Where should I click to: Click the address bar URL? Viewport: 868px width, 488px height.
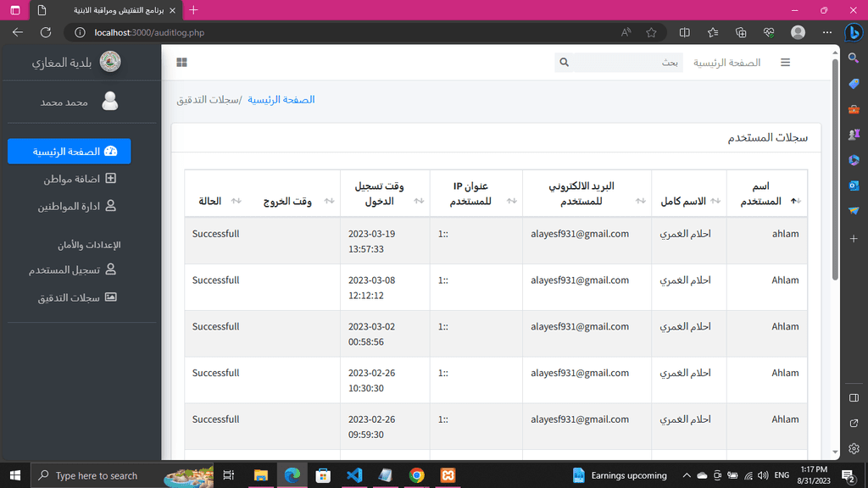[x=149, y=33]
